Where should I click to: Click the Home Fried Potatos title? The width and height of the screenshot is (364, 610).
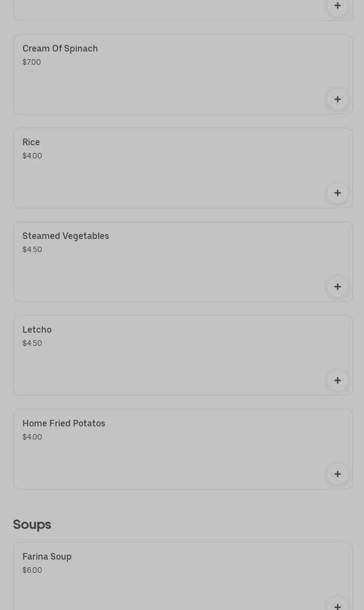[x=64, y=423]
